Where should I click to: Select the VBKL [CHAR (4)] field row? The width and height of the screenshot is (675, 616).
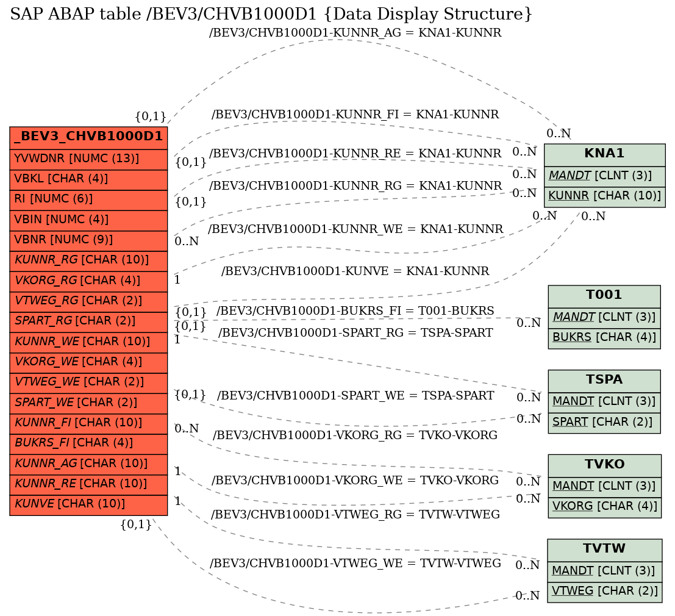(x=88, y=180)
